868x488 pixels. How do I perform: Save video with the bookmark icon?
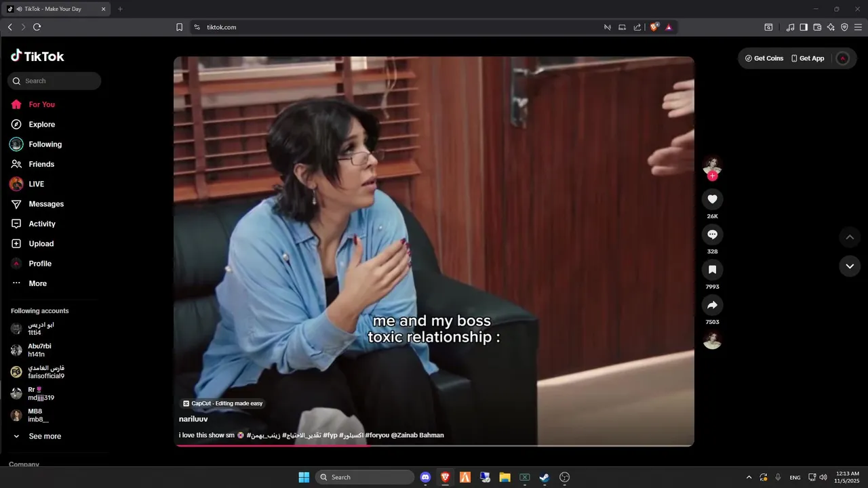point(712,270)
